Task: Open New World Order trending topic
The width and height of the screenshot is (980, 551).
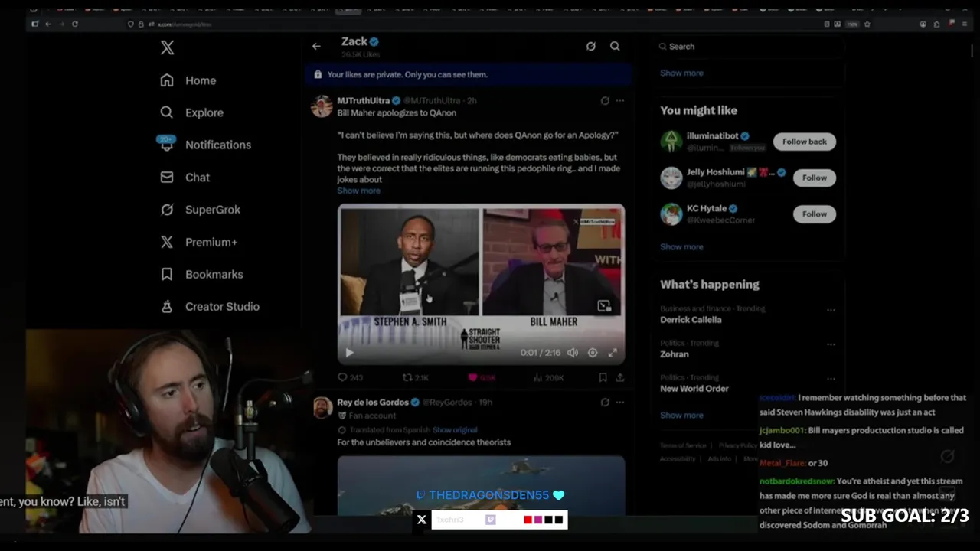Action: tap(694, 389)
